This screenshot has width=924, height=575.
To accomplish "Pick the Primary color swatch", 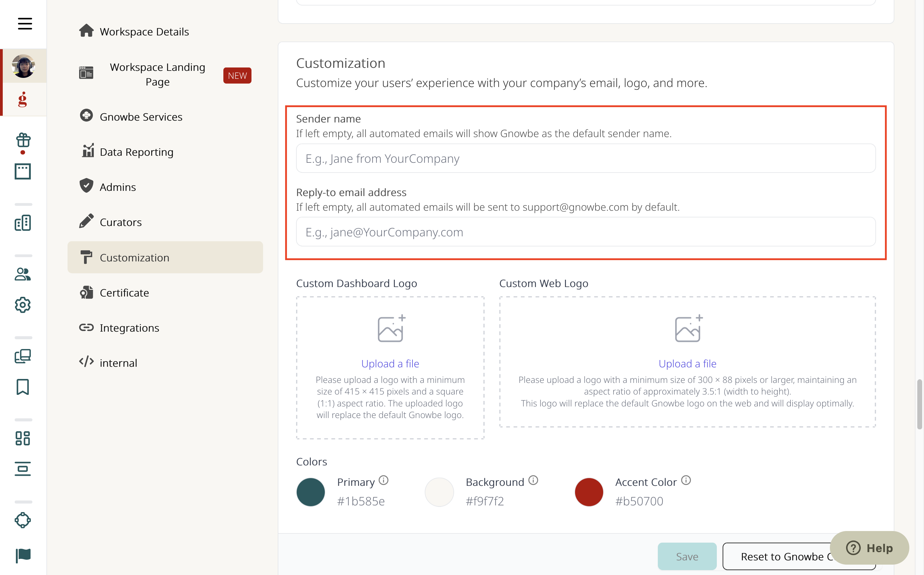I will coord(310,492).
